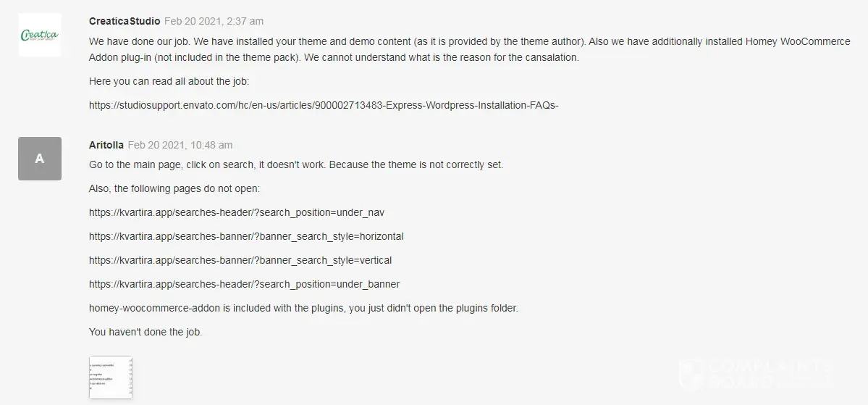Click the Creatica Studio avatar logo
Viewport: 868px width, 405px height.
point(39,35)
